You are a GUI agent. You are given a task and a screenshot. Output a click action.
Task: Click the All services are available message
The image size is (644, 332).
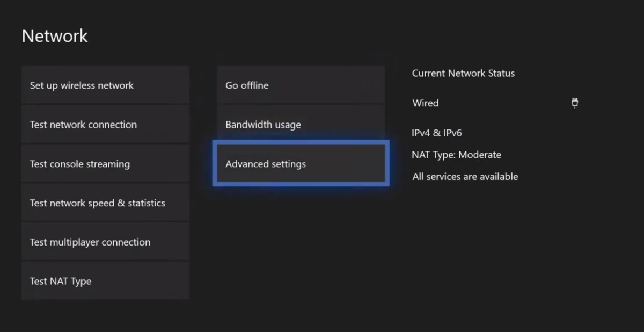tap(465, 176)
